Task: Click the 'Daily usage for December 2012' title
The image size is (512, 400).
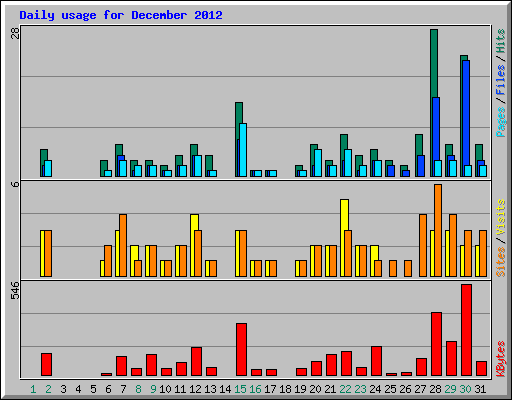Action: 121,15
